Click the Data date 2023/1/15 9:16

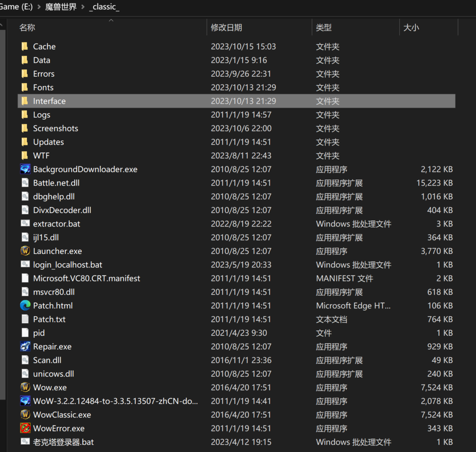point(239,60)
